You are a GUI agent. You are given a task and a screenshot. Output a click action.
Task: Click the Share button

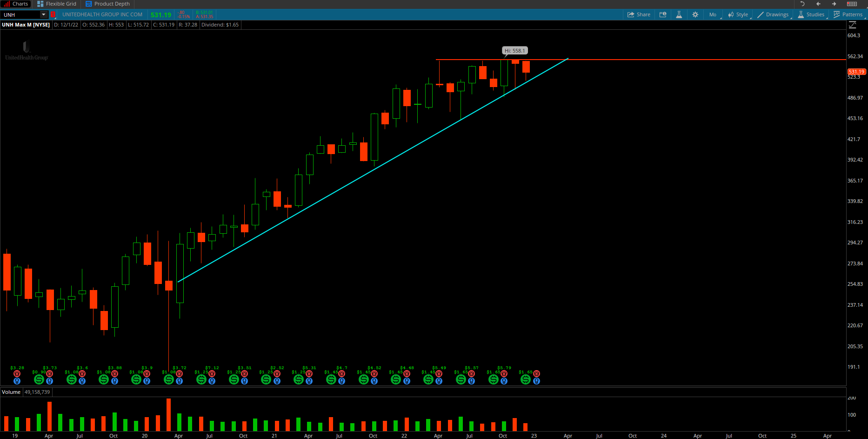[639, 14]
